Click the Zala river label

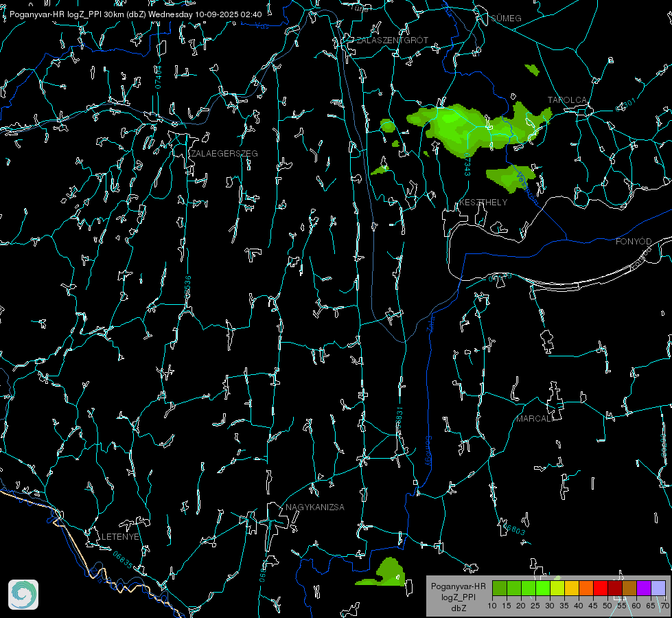point(432,323)
